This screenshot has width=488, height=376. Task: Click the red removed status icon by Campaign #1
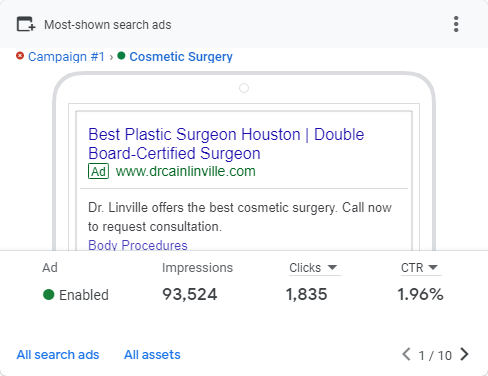(x=20, y=56)
